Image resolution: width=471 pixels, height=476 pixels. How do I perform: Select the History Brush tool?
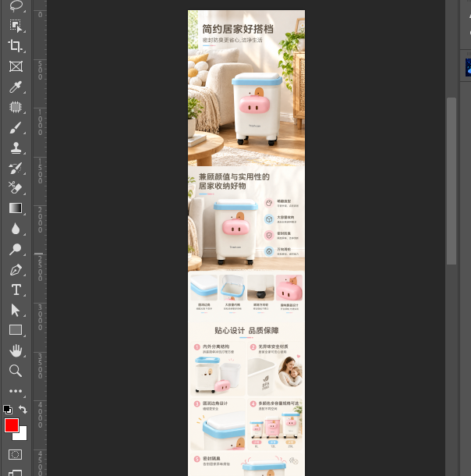[x=16, y=168]
